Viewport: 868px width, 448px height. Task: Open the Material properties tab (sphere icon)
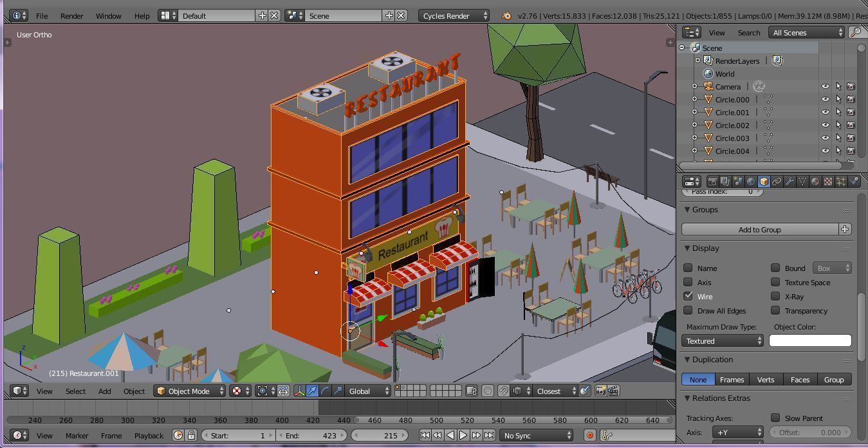[815, 182]
